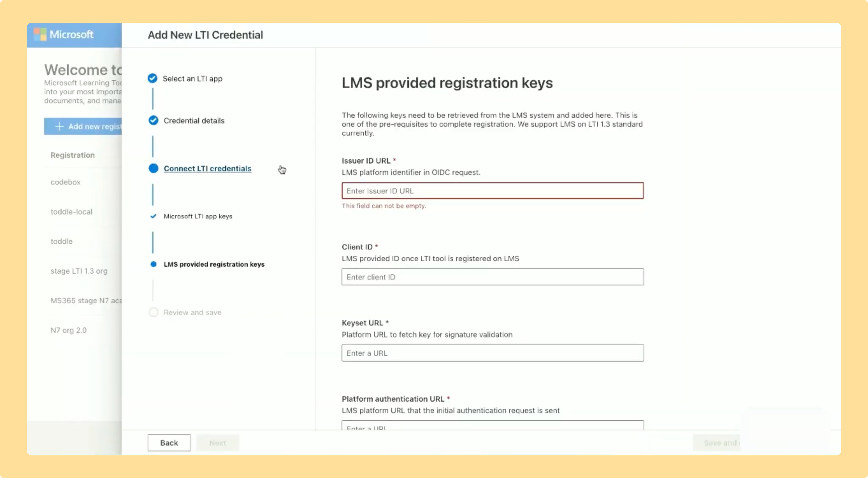
Task: Select the Microsoft LTI app keys sub-step
Action: pos(198,216)
